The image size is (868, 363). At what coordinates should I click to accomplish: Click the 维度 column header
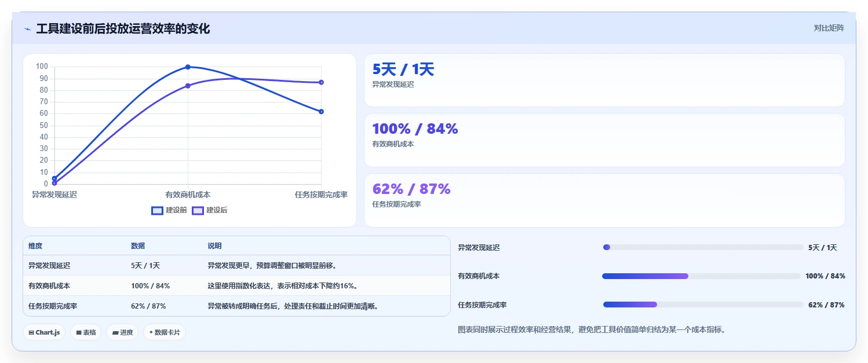[35, 246]
